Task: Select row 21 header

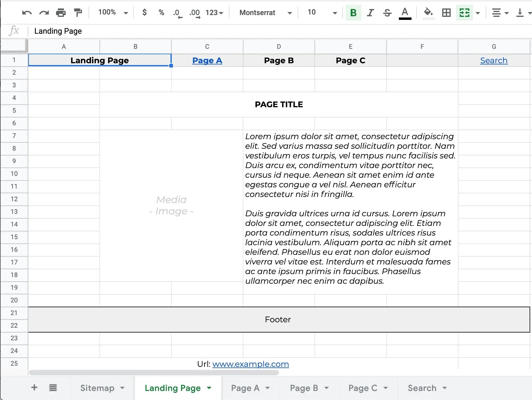Action: [x=14, y=313]
